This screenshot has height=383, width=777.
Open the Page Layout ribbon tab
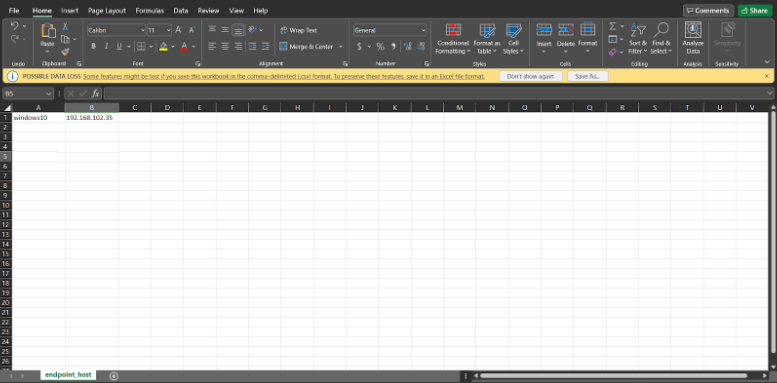(107, 10)
